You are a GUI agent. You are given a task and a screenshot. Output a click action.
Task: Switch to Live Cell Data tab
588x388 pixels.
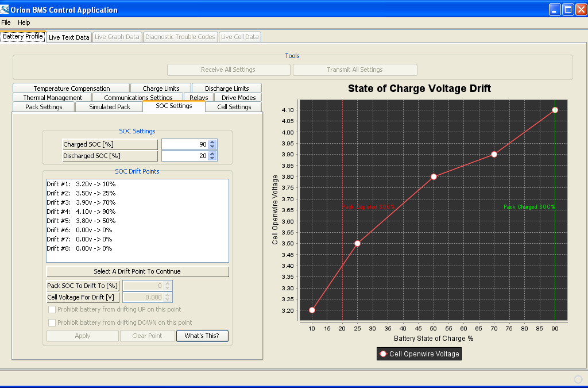239,37
